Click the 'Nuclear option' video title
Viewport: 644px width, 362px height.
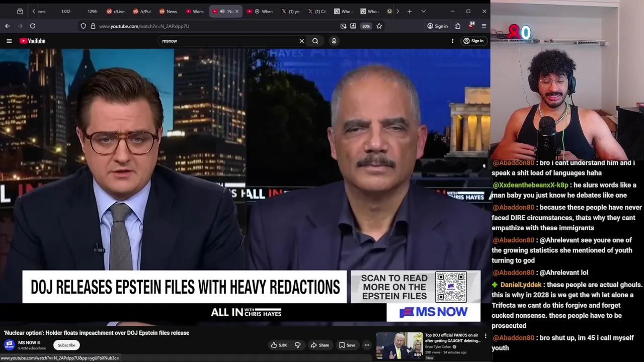97,333
